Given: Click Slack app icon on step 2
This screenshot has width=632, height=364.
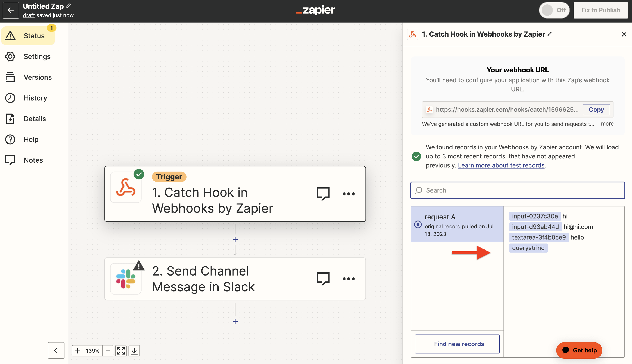Looking at the screenshot, I should [126, 278].
